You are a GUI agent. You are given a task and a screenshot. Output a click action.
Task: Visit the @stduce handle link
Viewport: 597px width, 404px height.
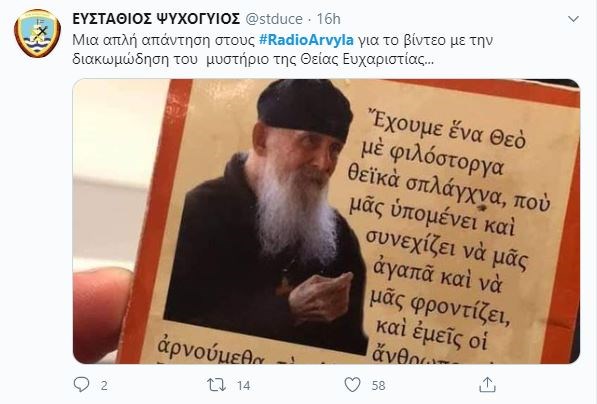click(274, 19)
